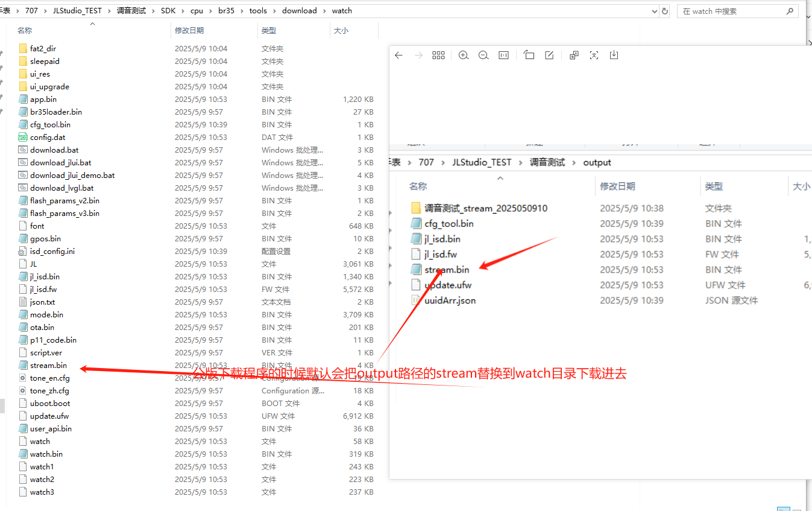Jump to the tools breadcrumb folder
This screenshot has width=812, height=511.
click(x=258, y=11)
